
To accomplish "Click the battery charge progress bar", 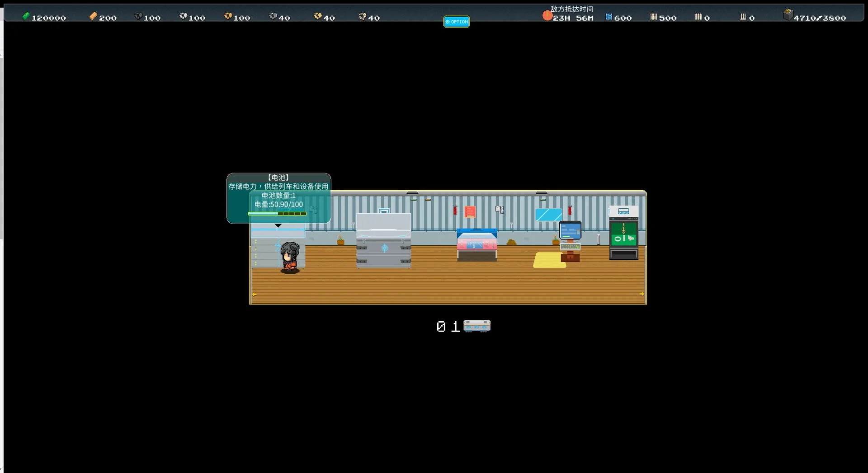I will point(277,214).
